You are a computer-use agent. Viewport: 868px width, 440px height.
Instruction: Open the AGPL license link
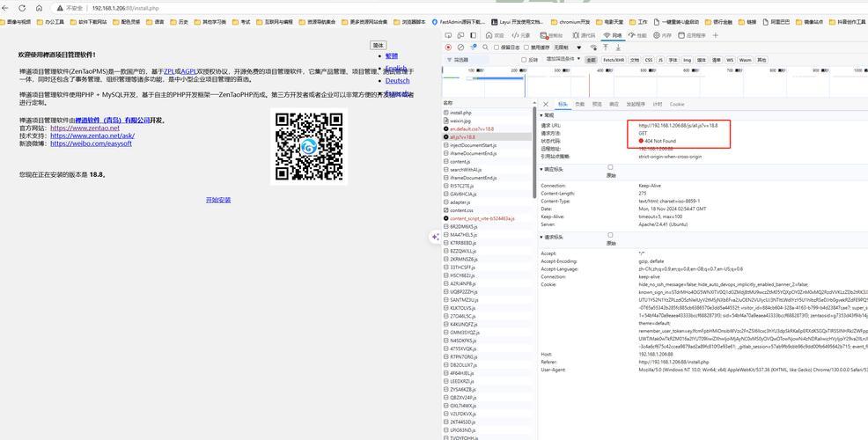(x=188, y=71)
